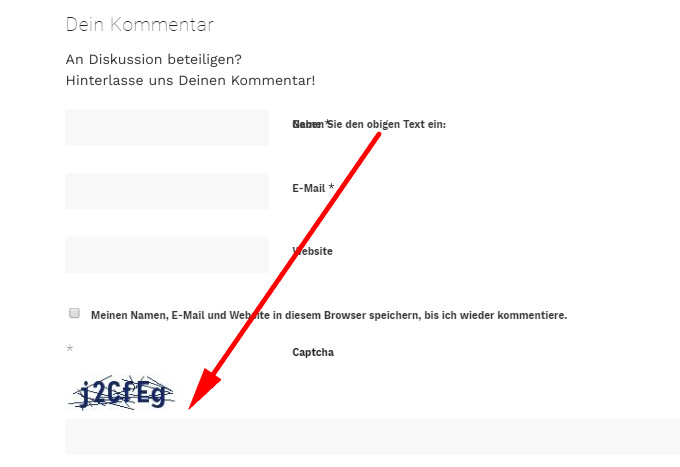Viewport: 680px width, 467px height.
Task: Click the E-Mail field label
Action: [313, 188]
